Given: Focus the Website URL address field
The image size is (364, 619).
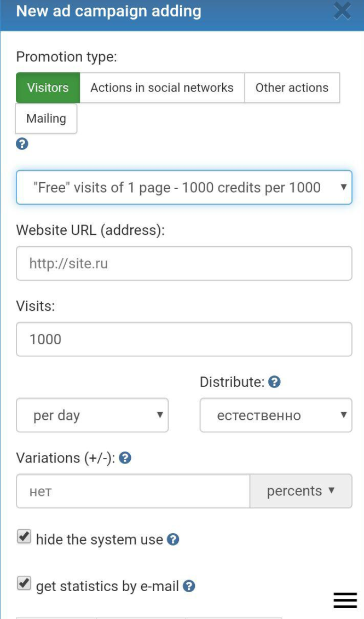Looking at the screenshot, I should pos(184,264).
